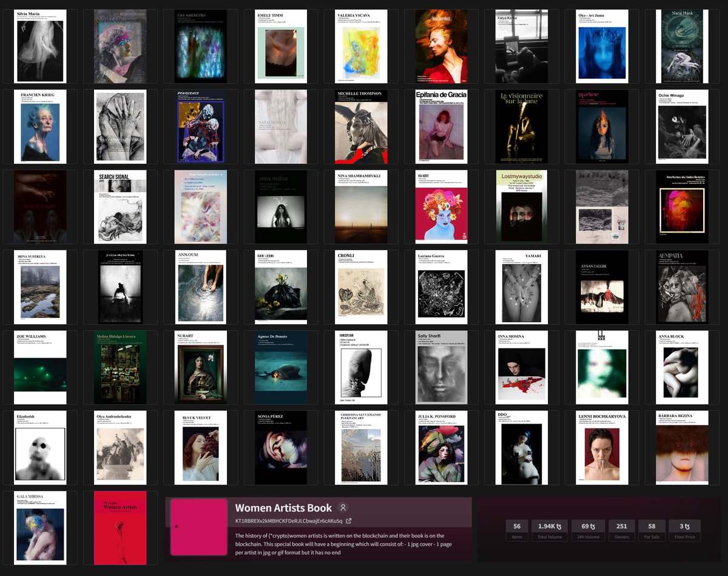The image size is (728, 576).
Task: Open the Oko - Avi Jumu artwork page
Action: click(602, 46)
